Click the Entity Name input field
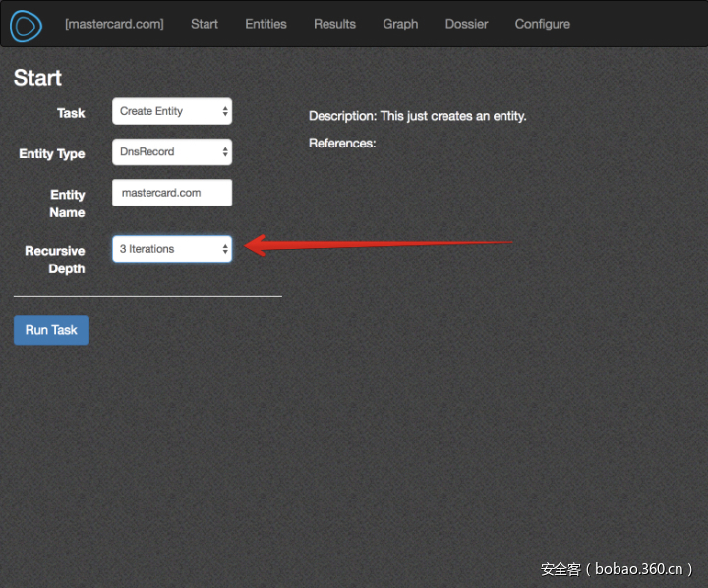The image size is (708, 588). click(172, 193)
